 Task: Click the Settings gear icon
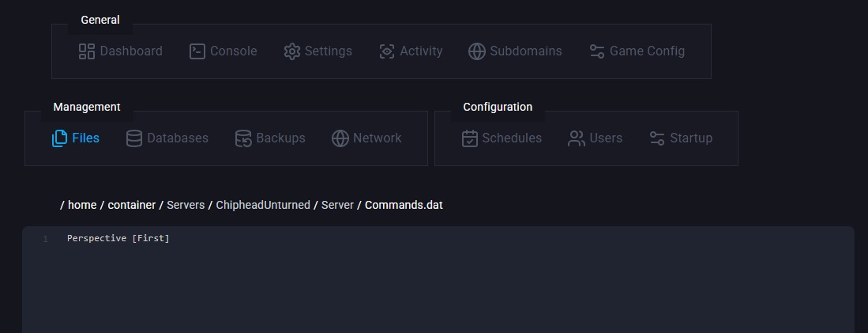[292, 51]
